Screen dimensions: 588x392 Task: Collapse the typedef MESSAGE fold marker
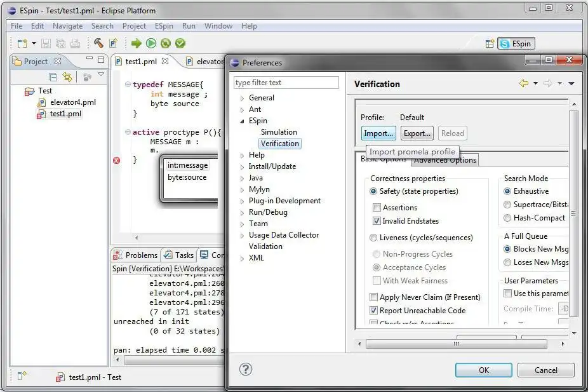128,84
